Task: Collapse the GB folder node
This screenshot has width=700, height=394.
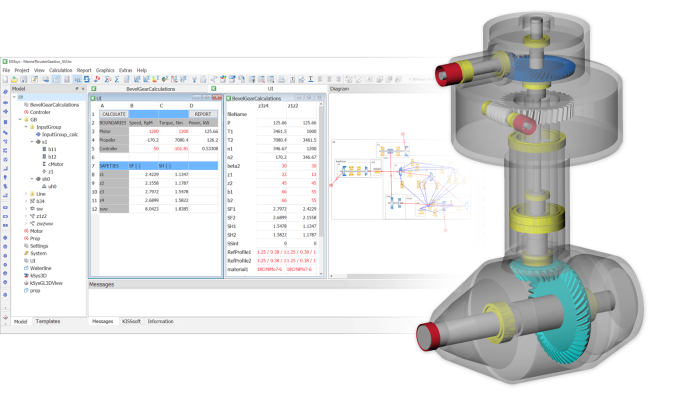Action: [20, 120]
